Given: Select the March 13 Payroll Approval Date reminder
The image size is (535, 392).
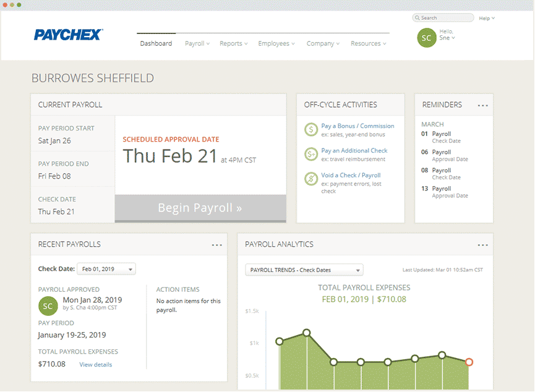Looking at the screenshot, I should click(445, 192).
